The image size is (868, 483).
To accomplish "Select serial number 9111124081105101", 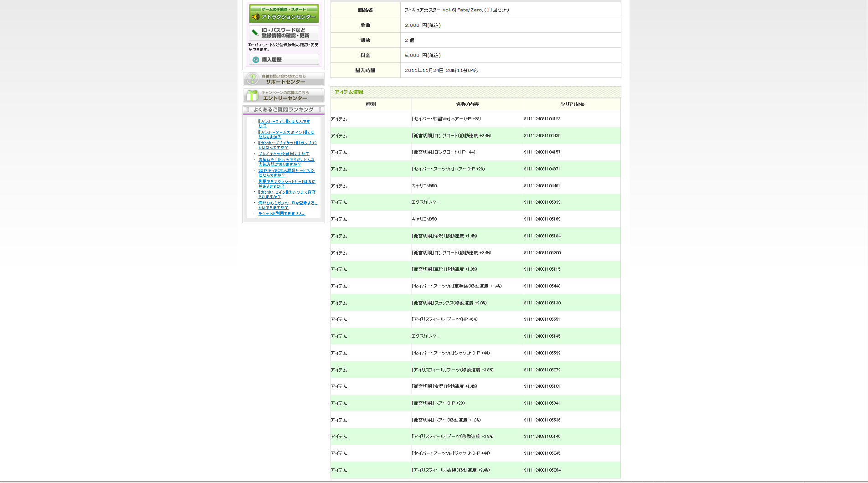I will 542,386.
